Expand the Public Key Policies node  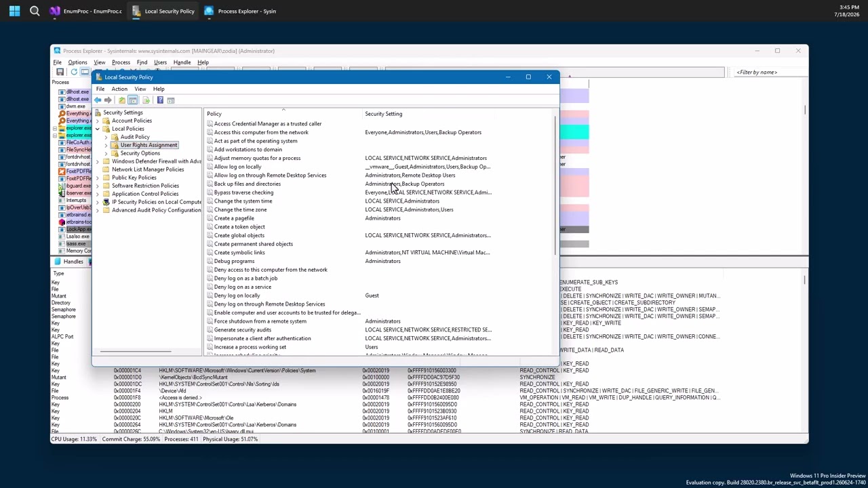97,178
